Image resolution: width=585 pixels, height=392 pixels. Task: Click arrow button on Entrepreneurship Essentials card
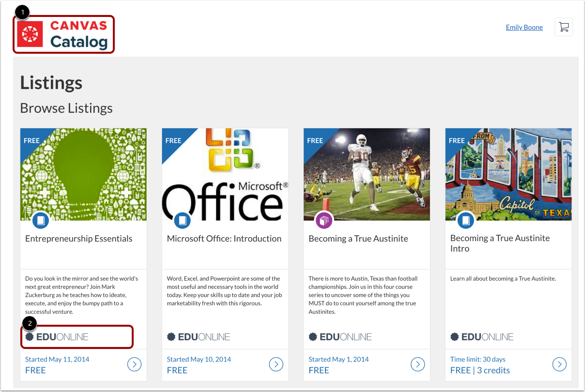point(134,364)
